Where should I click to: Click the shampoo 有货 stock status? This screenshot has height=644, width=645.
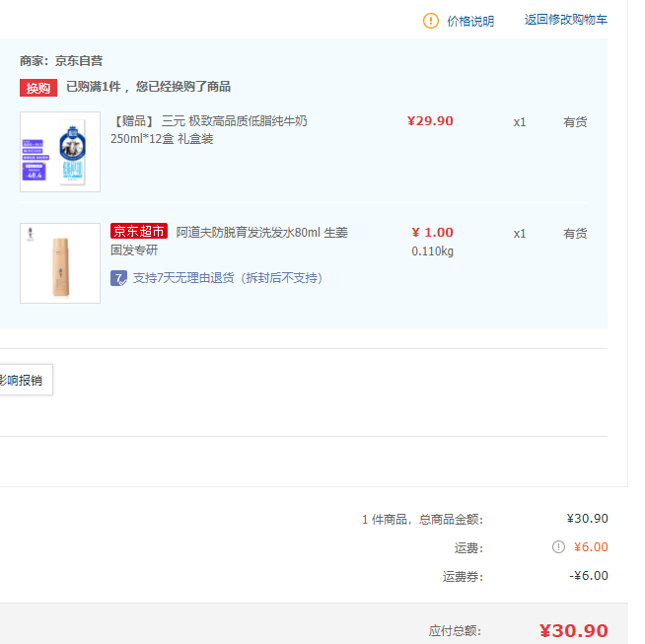pyautogui.click(x=575, y=234)
